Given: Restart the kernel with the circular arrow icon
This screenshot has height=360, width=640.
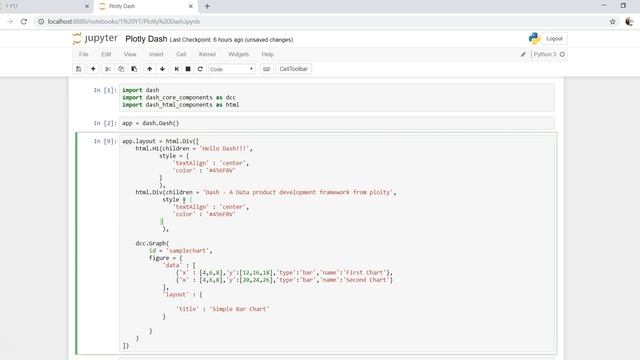Looking at the screenshot, I should (x=200, y=69).
